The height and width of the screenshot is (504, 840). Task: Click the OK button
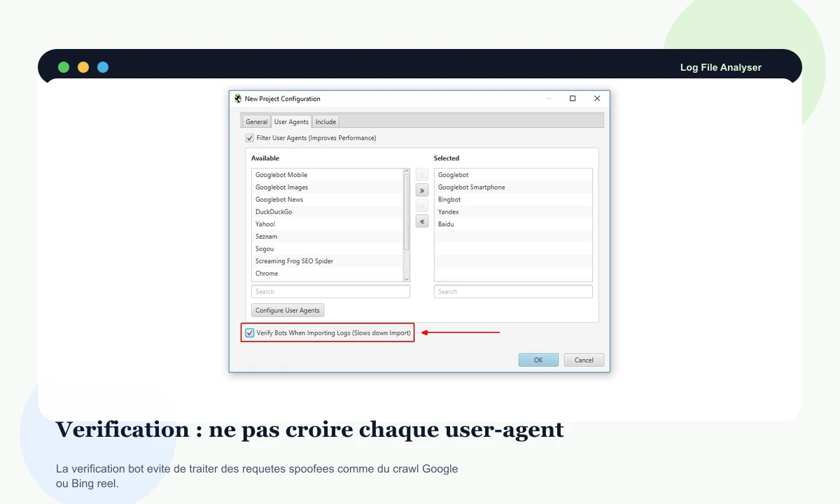tap(538, 360)
